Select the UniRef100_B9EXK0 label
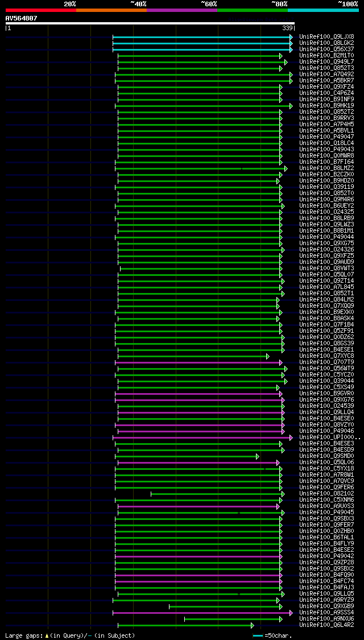The height and width of the screenshot is (640, 364). pyautogui.click(x=326, y=312)
